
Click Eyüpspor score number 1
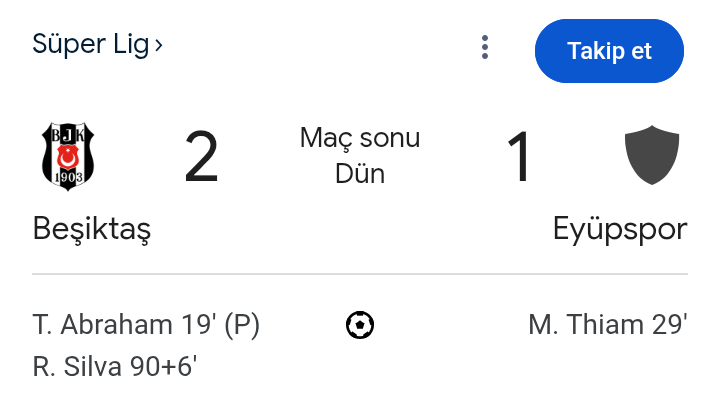pos(519,157)
